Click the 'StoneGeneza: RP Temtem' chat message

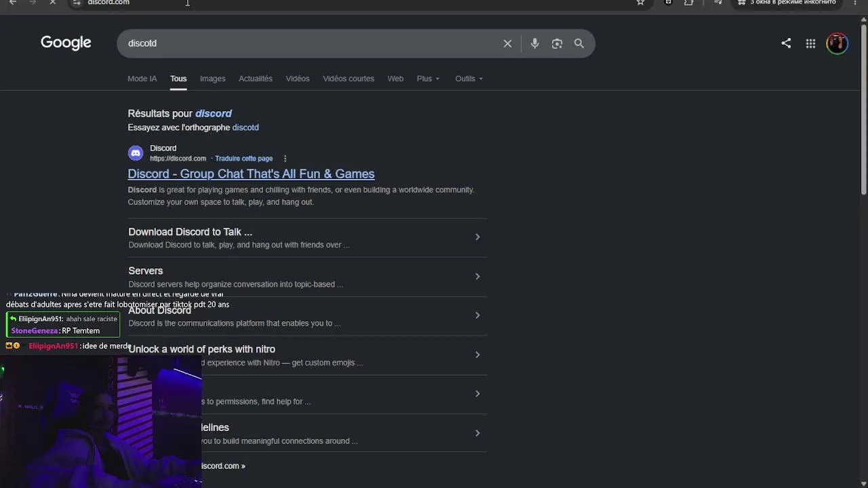(x=56, y=331)
